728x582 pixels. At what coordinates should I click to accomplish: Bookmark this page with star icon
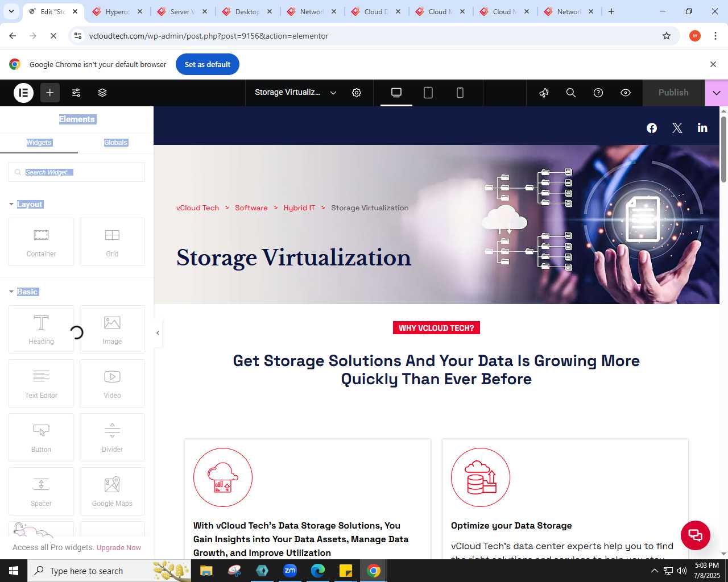pyautogui.click(x=667, y=36)
